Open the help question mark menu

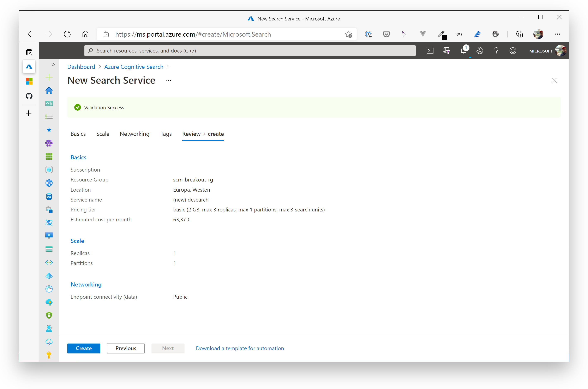[496, 50]
